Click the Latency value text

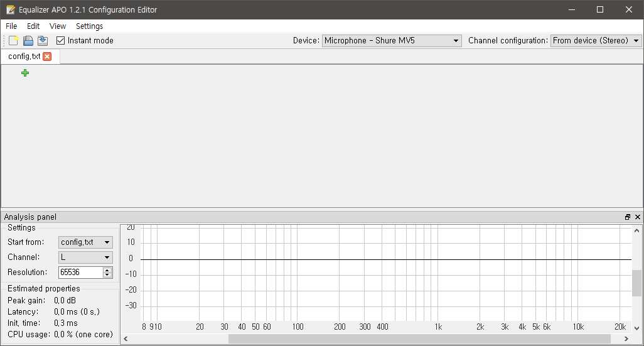coord(77,312)
